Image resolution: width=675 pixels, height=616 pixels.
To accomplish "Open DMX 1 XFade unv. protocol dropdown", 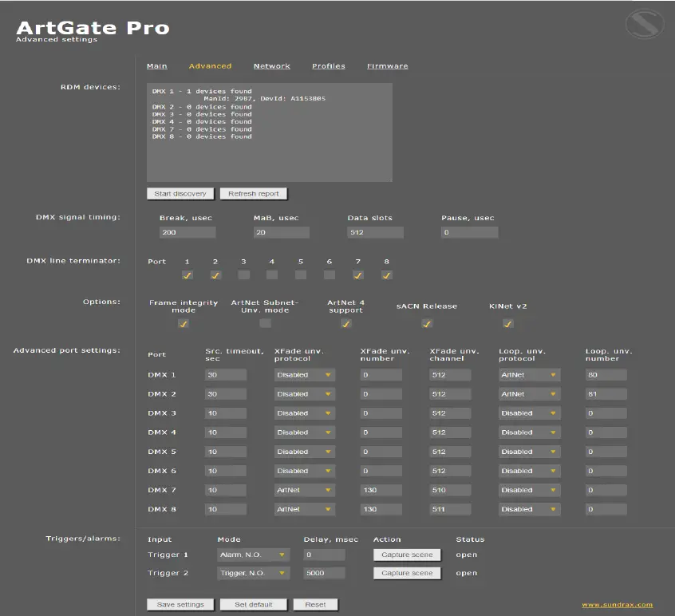I will click(304, 375).
